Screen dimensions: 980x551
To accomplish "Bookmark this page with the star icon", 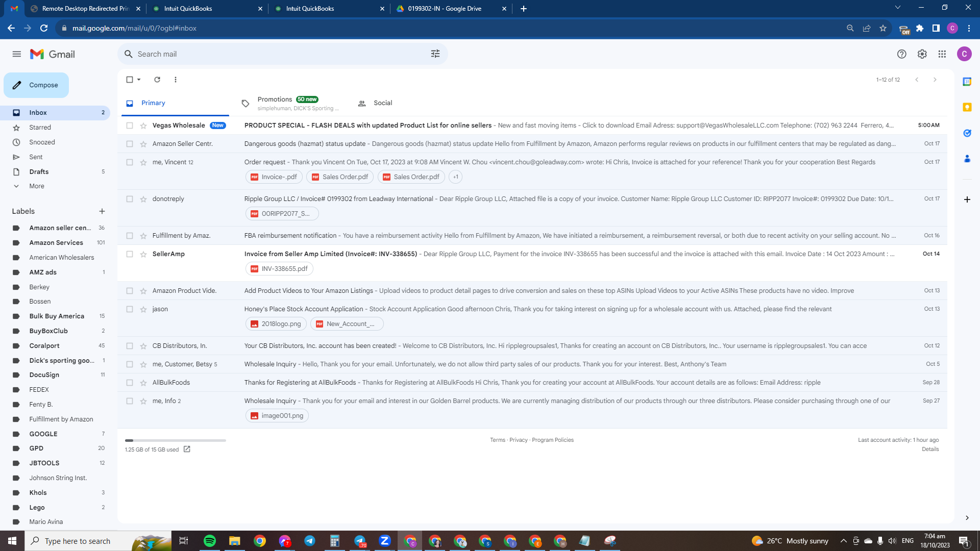I will click(x=883, y=29).
